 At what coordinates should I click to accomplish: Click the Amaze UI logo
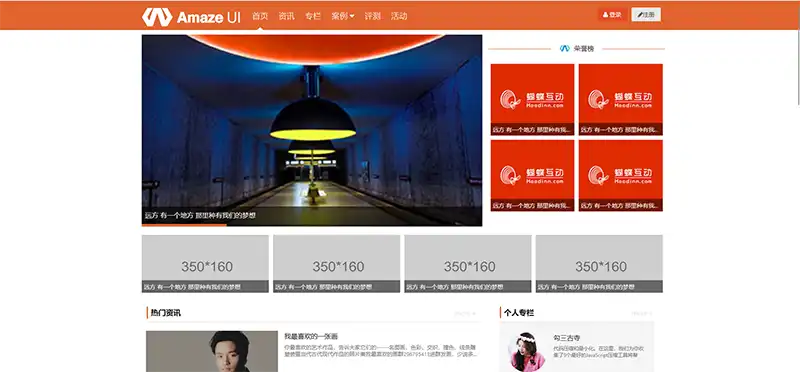click(191, 16)
